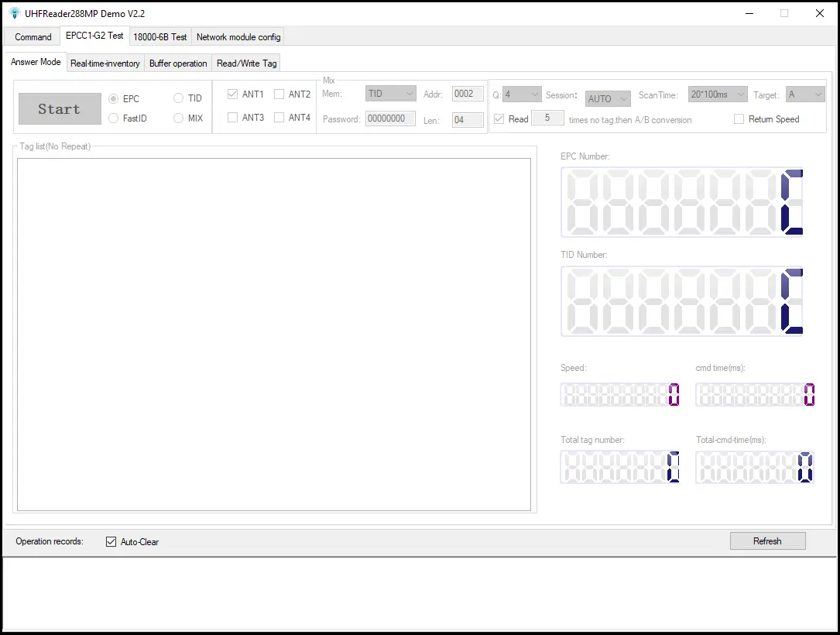Select the FastID radio button
The width and height of the screenshot is (840, 635).
coord(115,118)
